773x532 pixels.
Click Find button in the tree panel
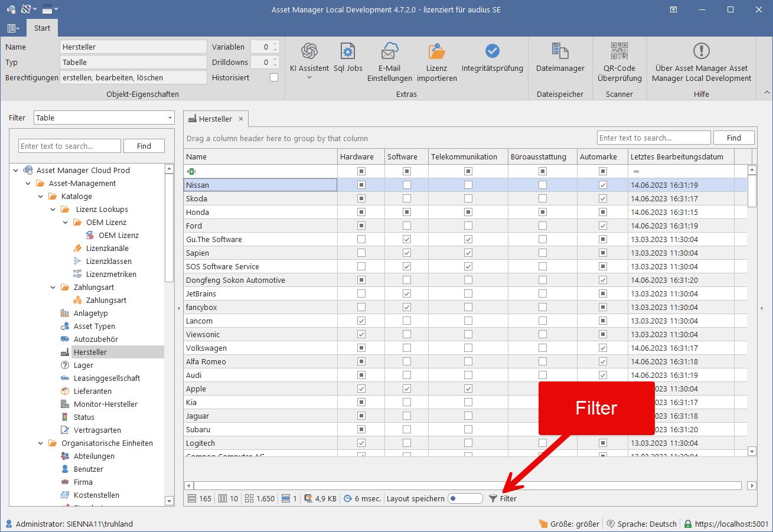click(x=144, y=146)
